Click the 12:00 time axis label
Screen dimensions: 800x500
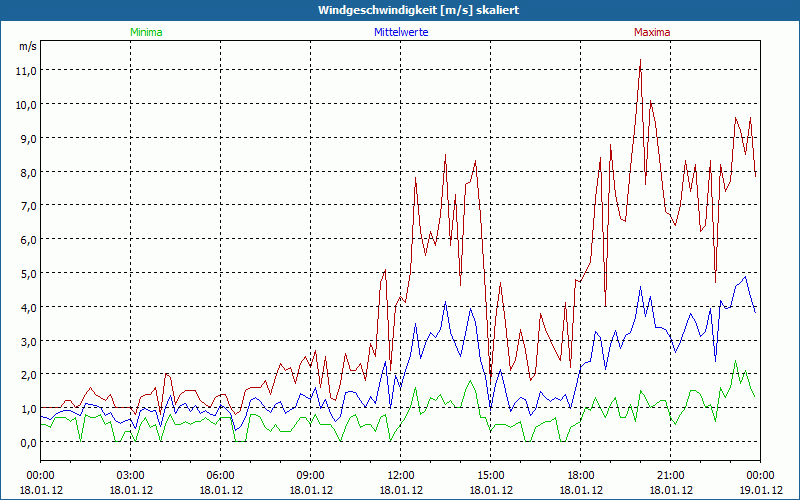point(401,476)
